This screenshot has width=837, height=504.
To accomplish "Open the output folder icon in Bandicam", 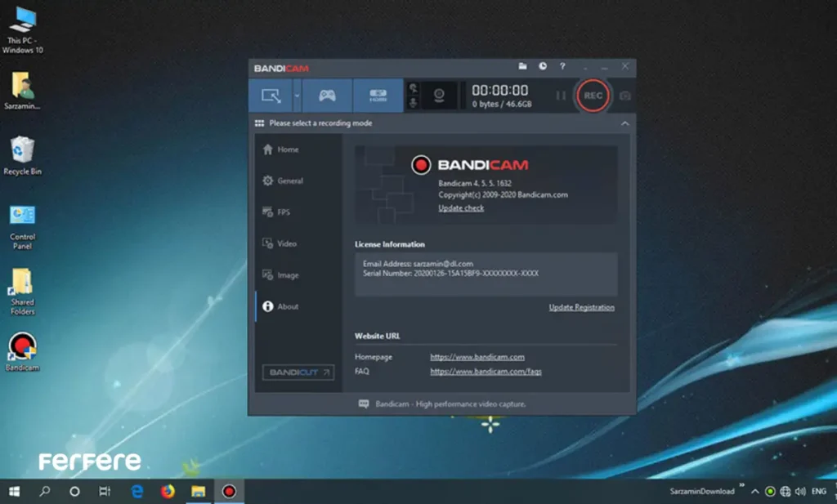I will coord(522,66).
